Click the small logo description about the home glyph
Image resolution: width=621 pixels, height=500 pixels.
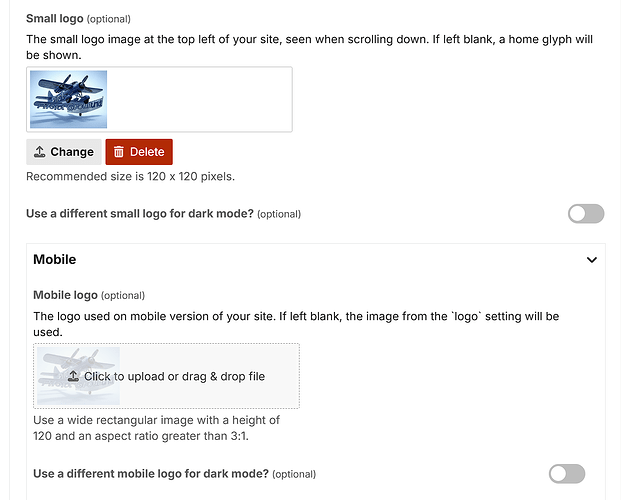[x=309, y=47]
